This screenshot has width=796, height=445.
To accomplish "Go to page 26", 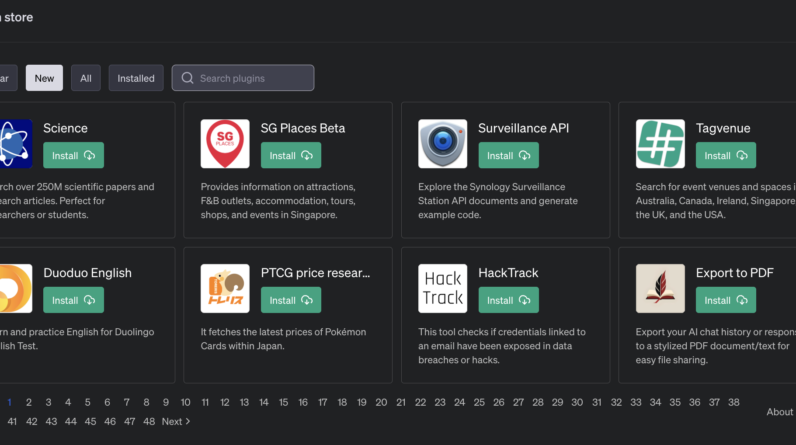I will point(499,402).
